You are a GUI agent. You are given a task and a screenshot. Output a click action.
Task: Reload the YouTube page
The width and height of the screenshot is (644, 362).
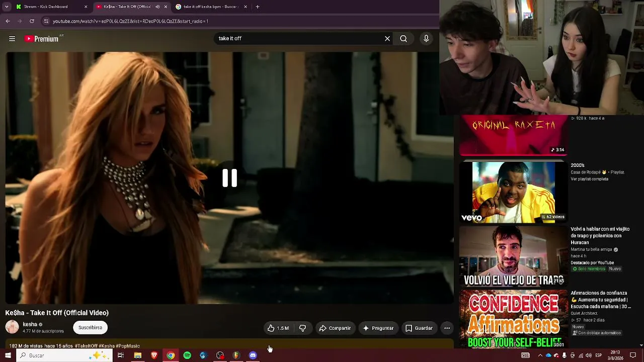[32, 21]
